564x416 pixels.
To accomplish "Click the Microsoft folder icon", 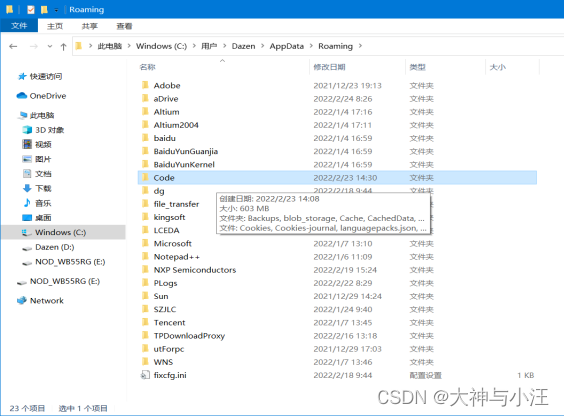I will 145,243.
